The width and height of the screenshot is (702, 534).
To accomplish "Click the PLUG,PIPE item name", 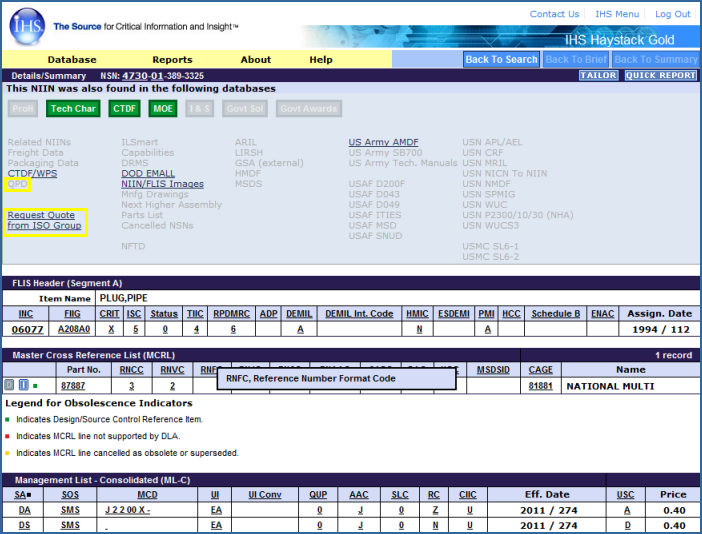I will (124, 298).
